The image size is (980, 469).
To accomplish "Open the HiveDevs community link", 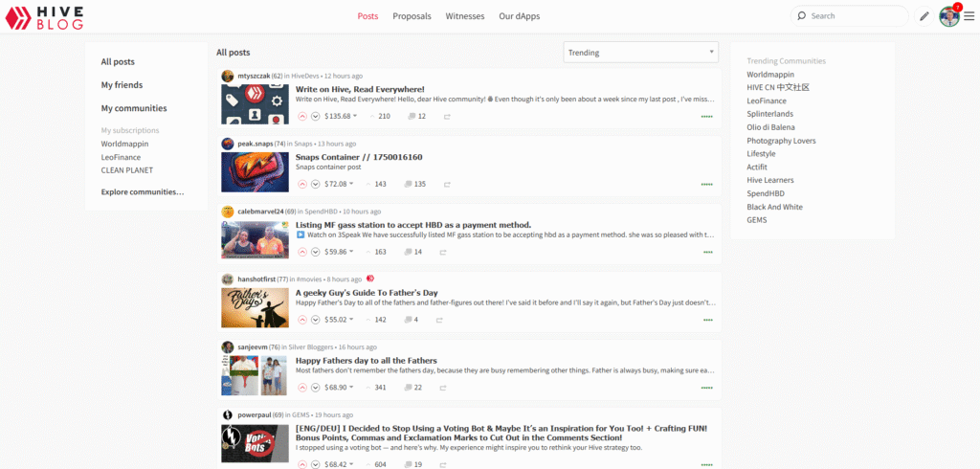I will click(x=304, y=76).
